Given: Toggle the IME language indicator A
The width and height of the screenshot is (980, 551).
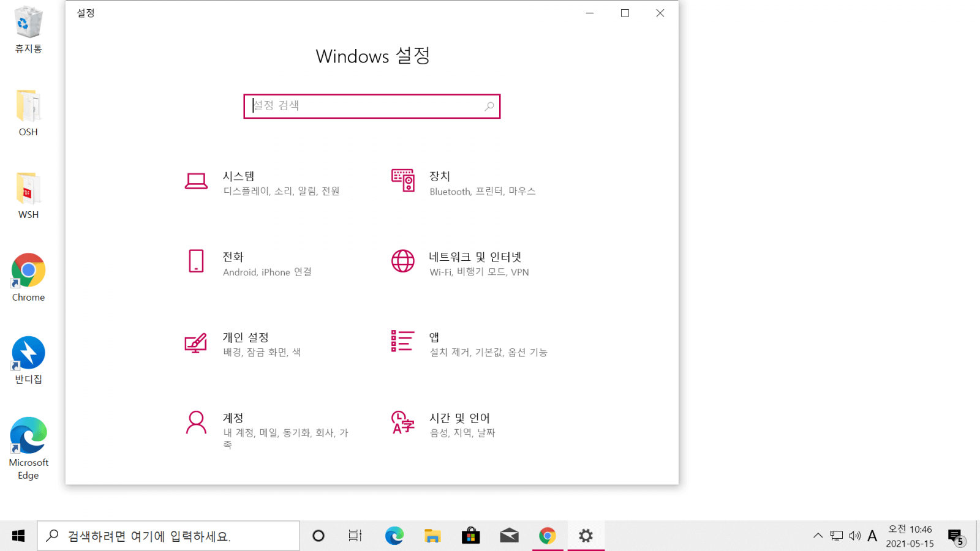Looking at the screenshot, I should (873, 536).
